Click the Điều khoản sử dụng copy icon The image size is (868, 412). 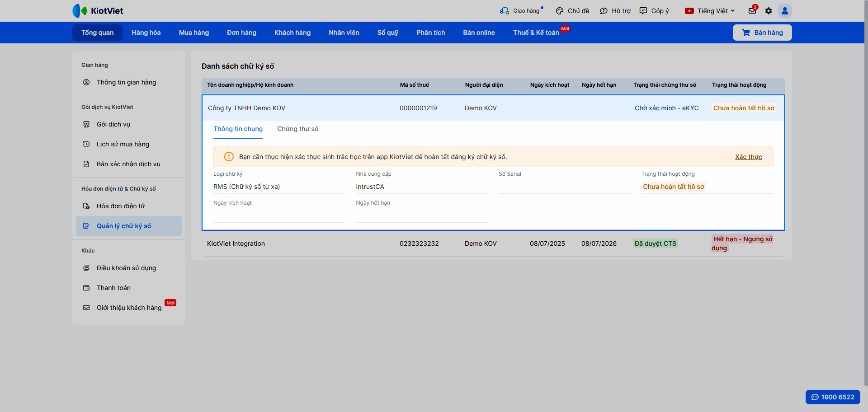coord(86,268)
